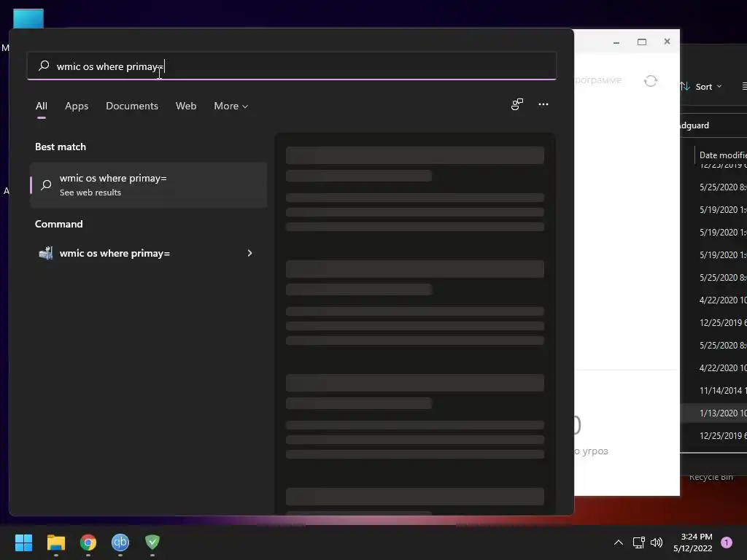Open notification badge showing 1
The image size is (747, 560).
[x=727, y=542]
